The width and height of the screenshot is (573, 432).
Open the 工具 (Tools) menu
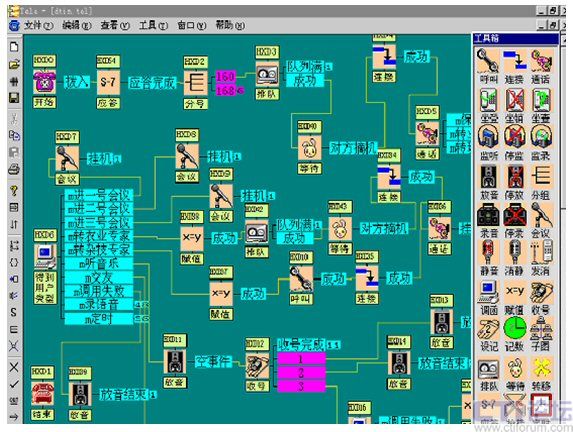[153, 25]
